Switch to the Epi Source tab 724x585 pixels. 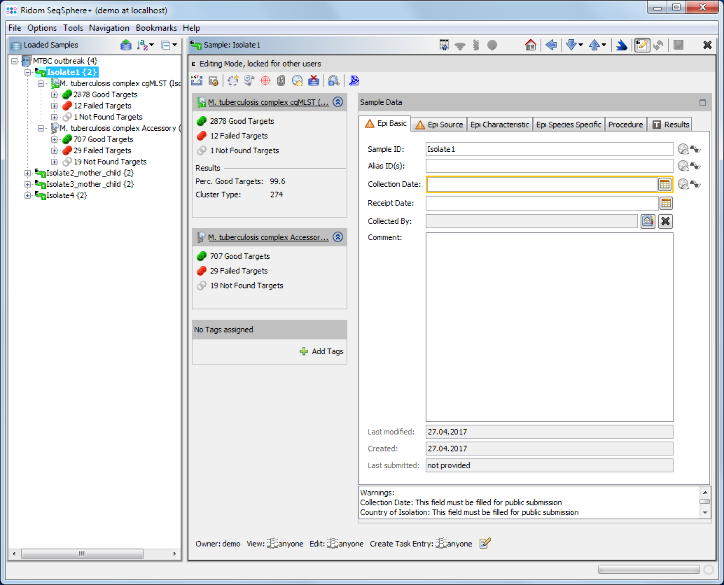439,125
